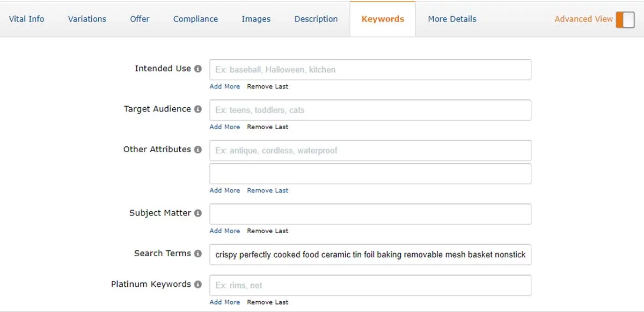Image resolution: width=644 pixels, height=312 pixels.
Task: Remove Last under Subject Matter
Action: (267, 231)
